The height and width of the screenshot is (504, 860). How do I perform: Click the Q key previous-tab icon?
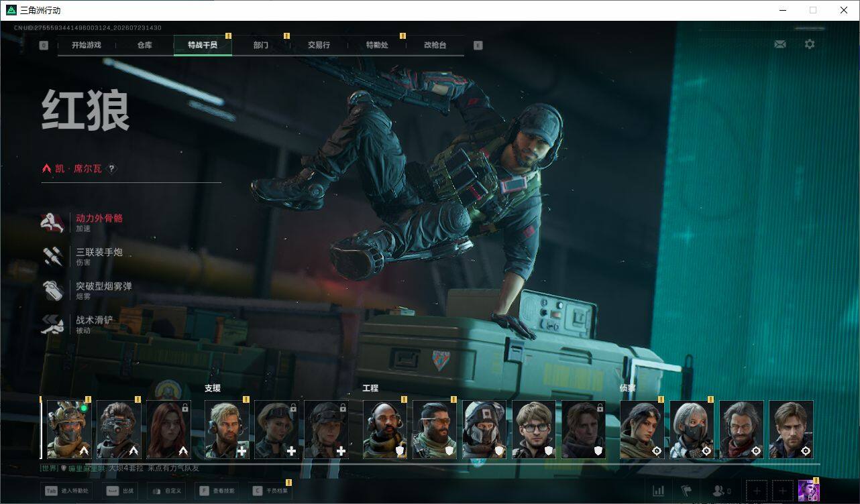pyautogui.click(x=44, y=46)
